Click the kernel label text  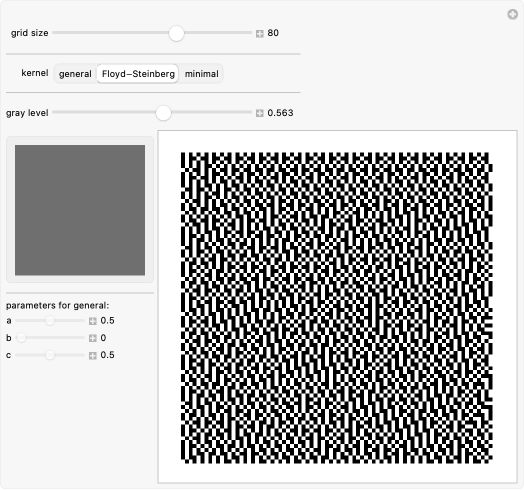[35, 73]
